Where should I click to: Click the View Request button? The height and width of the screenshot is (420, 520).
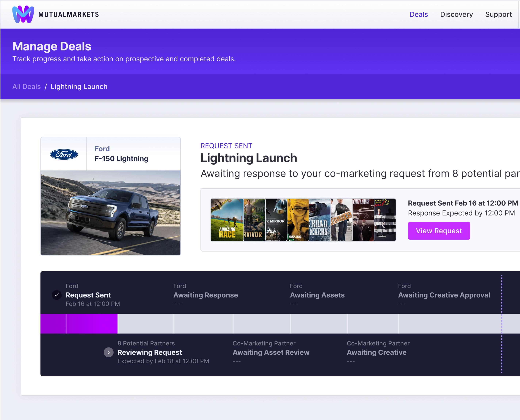(x=439, y=231)
